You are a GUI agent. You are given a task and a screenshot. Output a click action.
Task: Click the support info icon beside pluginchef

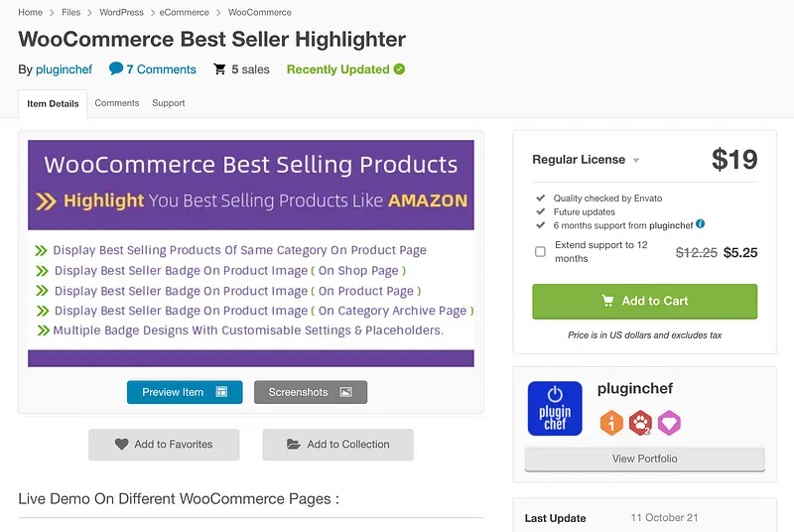click(x=701, y=224)
